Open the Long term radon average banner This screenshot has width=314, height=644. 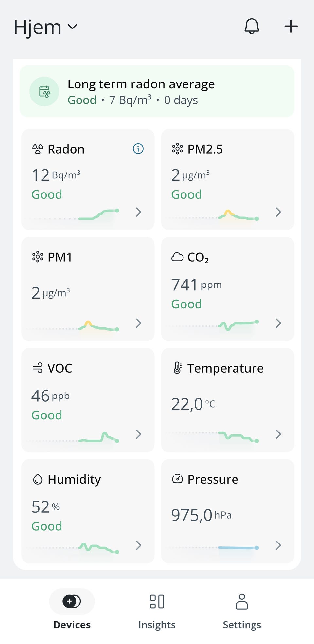[x=157, y=92]
